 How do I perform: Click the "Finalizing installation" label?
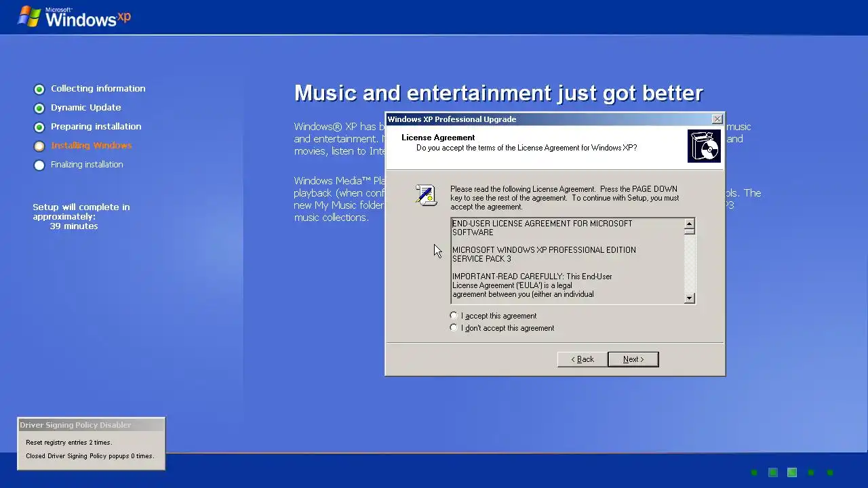point(87,165)
